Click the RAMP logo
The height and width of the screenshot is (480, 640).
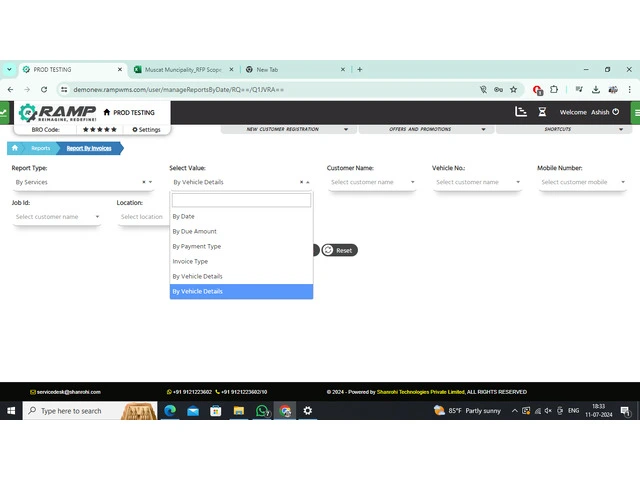[58, 112]
